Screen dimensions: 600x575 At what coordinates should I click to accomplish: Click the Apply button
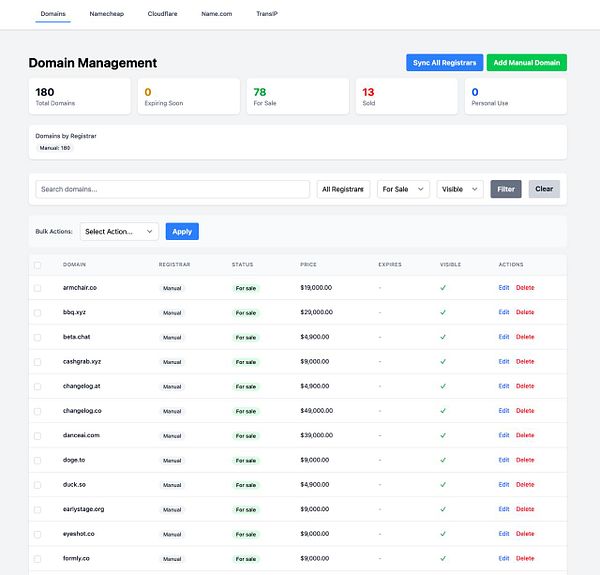[x=182, y=232]
